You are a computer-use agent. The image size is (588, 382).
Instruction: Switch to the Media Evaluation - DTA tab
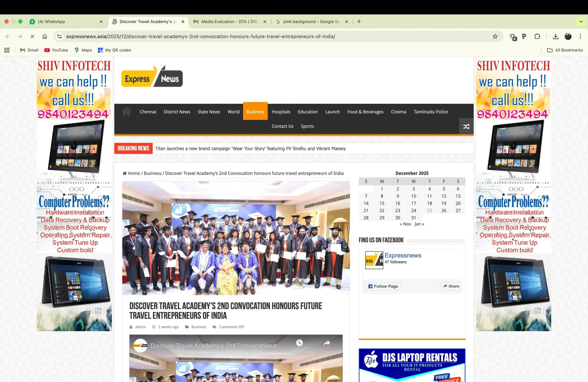[230, 22]
